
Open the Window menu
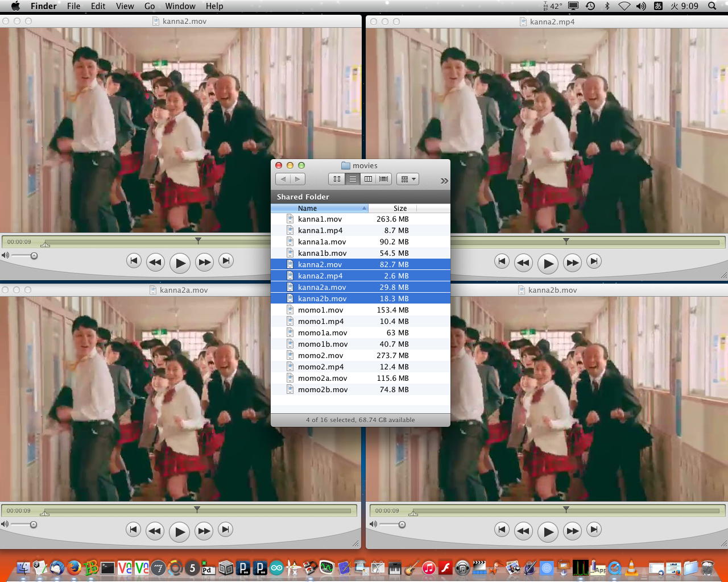[x=180, y=6]
